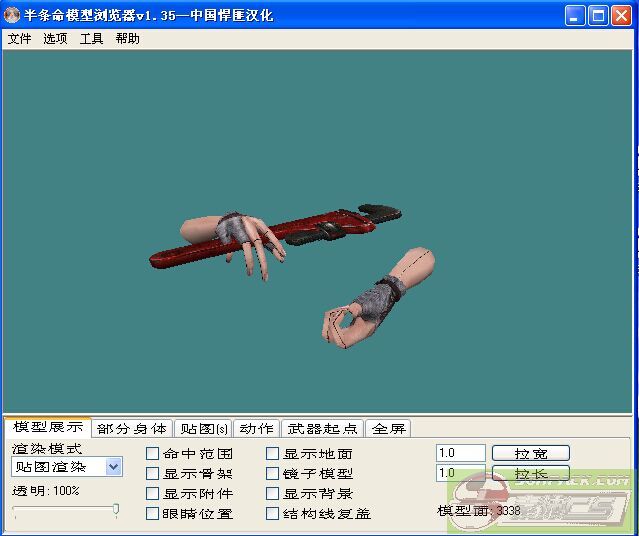Viewport: 639px width, 536px height.
Task: Expand the 渲染模式 dropdown
Action: click(x=113, y=466)
